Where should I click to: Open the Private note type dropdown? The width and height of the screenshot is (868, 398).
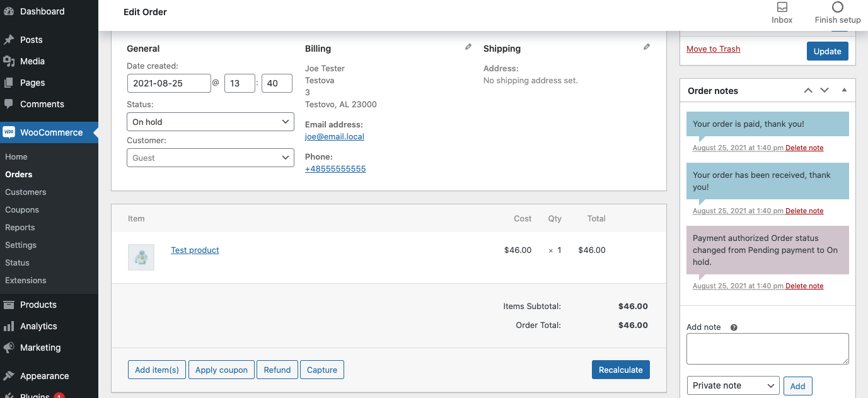(733, 385)
